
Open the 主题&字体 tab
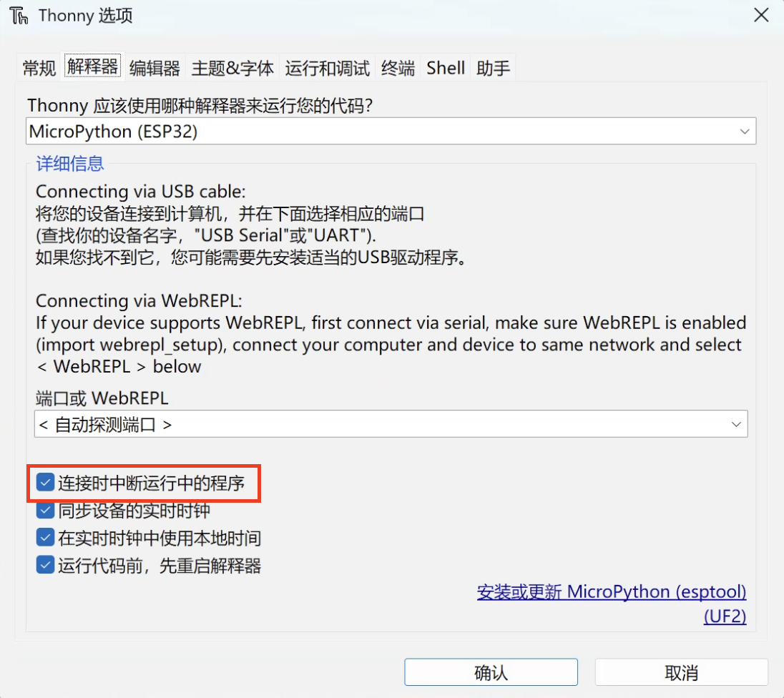pos(232,69)
